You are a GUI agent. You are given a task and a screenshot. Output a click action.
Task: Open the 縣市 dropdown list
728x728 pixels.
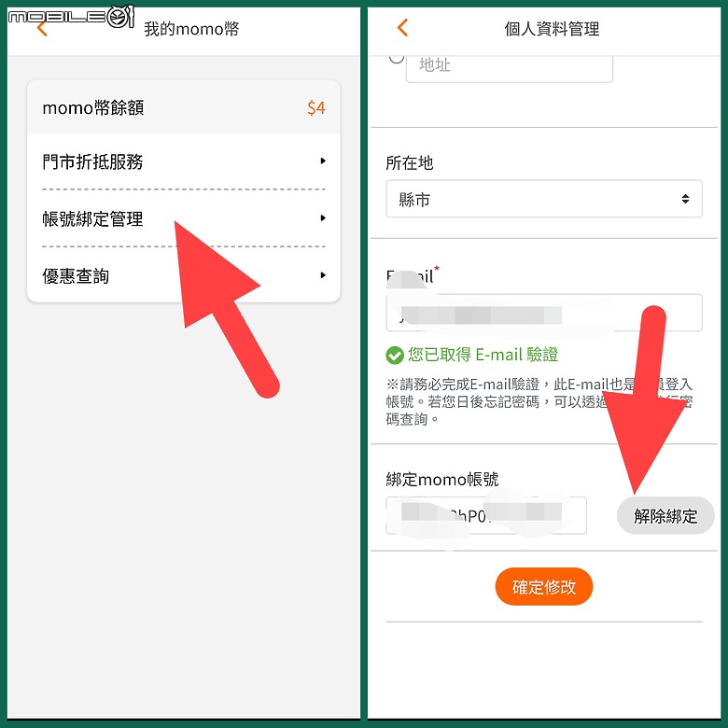[x=544, y=199]
